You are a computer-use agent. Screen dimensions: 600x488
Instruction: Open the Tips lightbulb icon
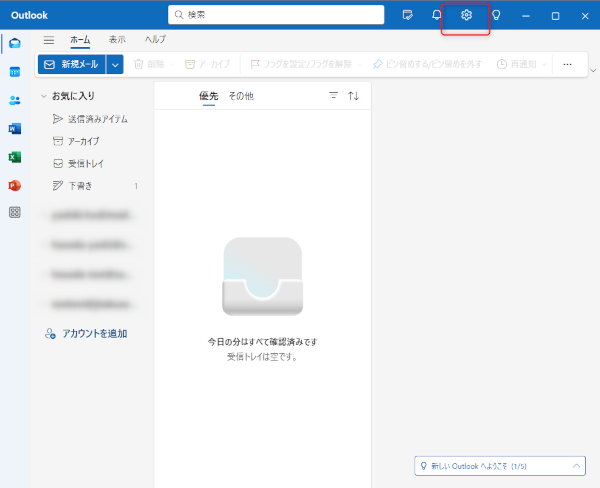coord(495,15)
